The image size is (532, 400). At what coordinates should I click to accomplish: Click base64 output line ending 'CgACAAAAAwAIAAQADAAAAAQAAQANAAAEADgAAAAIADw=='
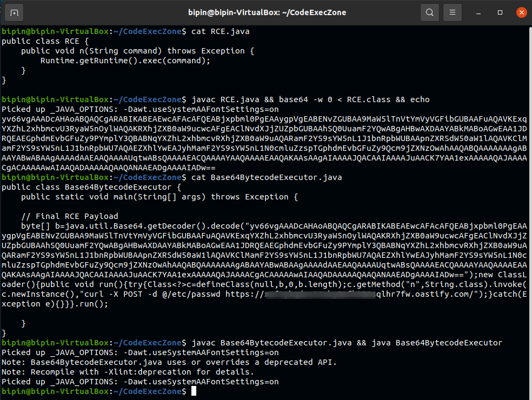[109, 168]
